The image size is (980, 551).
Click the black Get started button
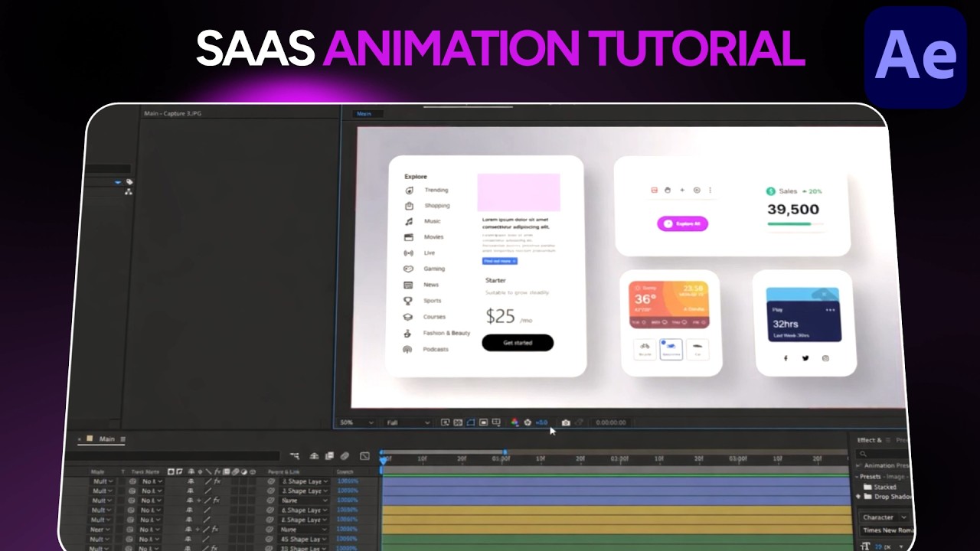[518, 343]
